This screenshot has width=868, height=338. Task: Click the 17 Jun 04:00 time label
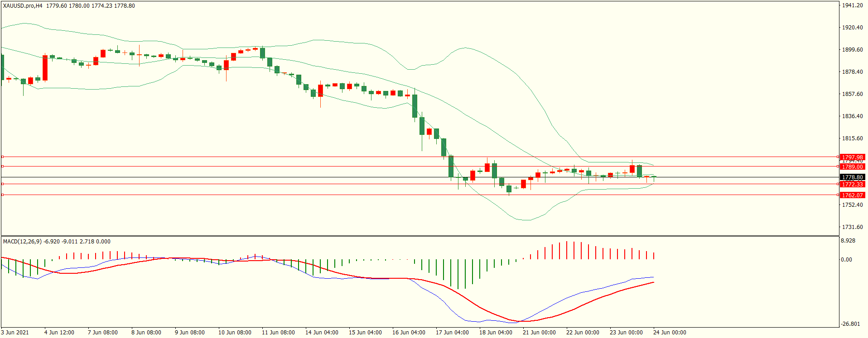[452, 333]
